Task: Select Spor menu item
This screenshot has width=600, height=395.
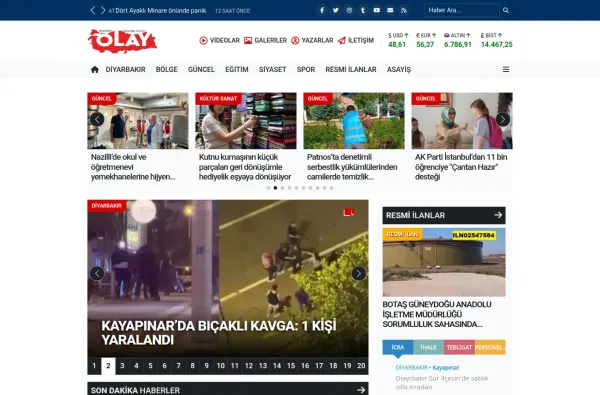Action: [306, 69]
